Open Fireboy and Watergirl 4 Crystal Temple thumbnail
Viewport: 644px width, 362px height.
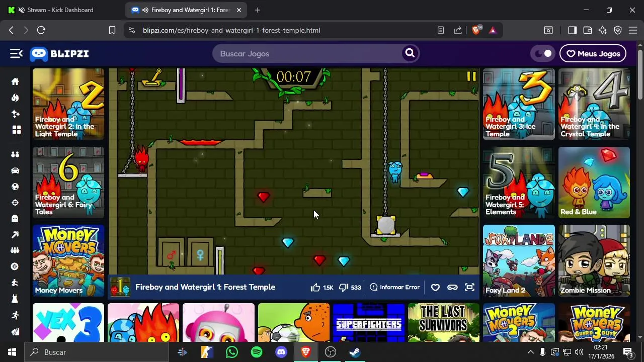[594, 104]
